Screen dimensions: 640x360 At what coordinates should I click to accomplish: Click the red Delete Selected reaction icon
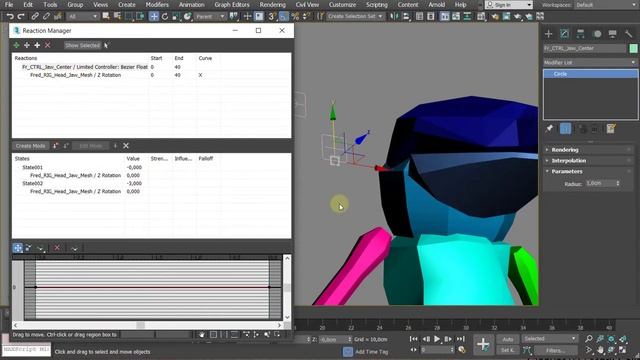(48, 45)
